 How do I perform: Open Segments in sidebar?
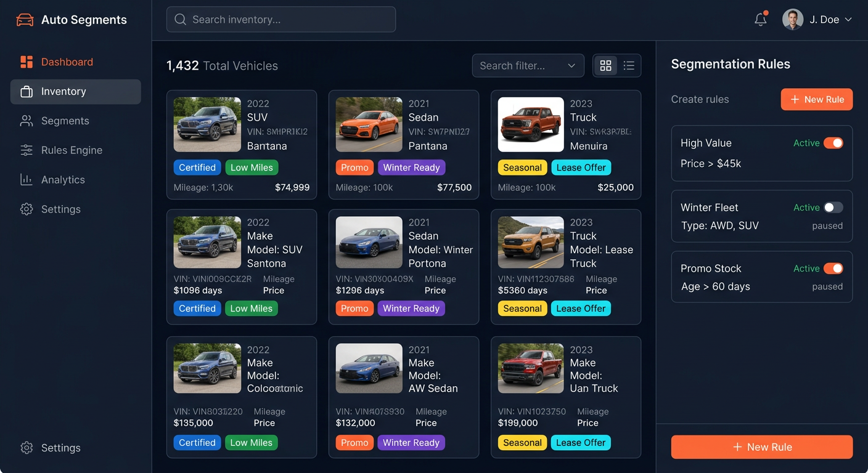76,121
